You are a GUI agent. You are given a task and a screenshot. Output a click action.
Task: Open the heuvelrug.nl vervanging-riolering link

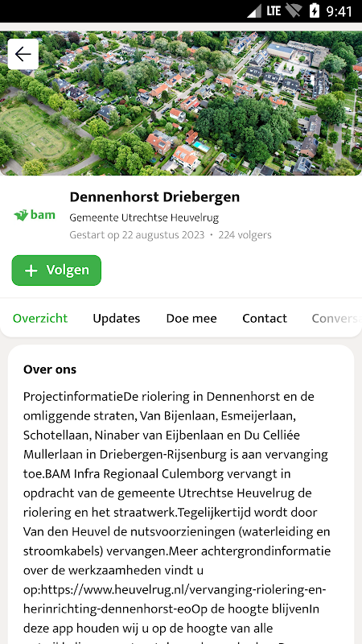click(175, 599)
